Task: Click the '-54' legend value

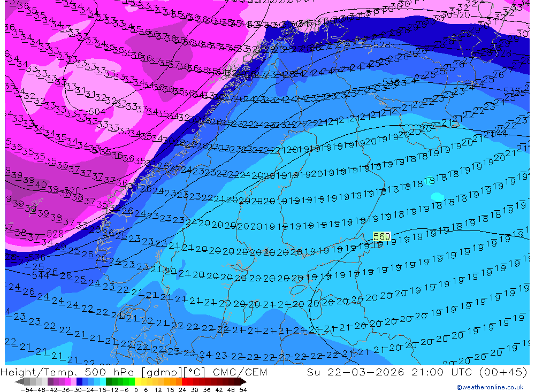Action: 26,390
